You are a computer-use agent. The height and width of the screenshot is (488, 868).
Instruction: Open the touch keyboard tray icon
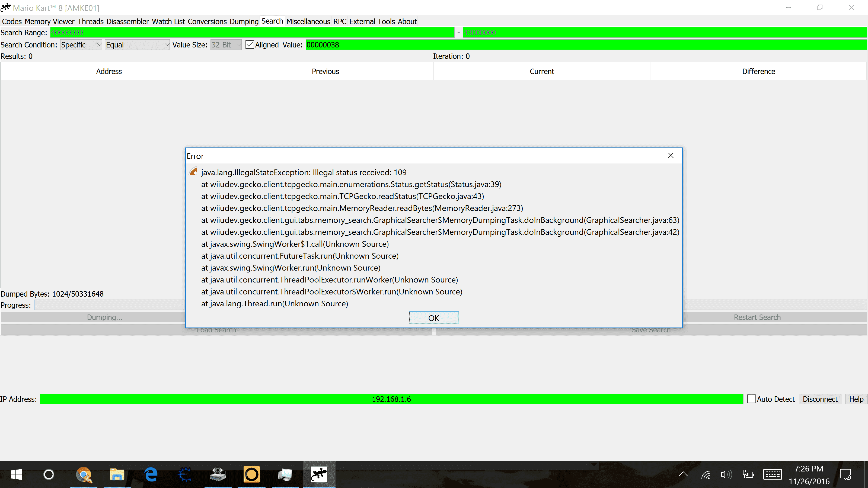click(772, 474)
